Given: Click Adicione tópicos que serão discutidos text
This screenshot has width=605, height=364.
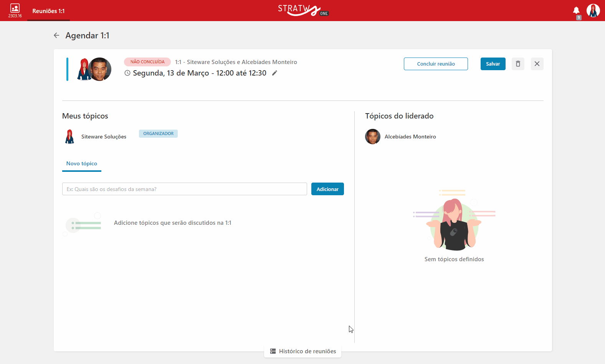Looking at the screenshot, I should click(173, 223).
